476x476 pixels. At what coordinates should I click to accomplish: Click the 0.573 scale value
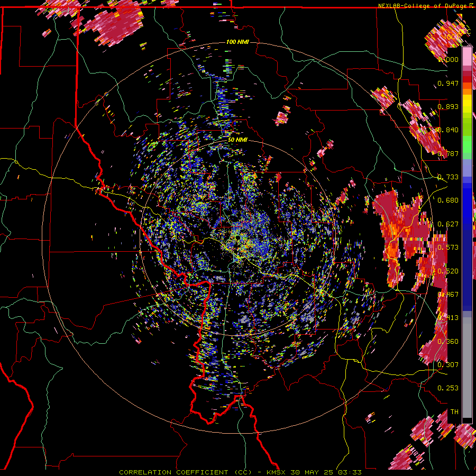[x=448, y=248]
